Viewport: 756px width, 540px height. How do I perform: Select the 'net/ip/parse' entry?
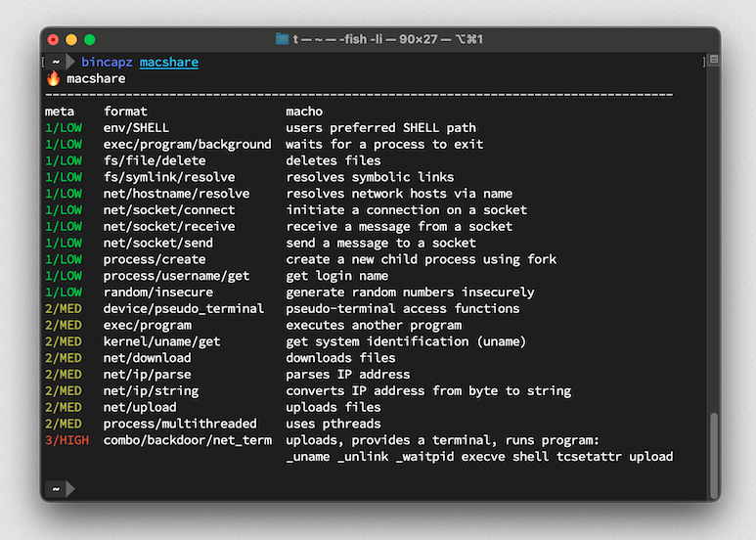click(147, 374)
